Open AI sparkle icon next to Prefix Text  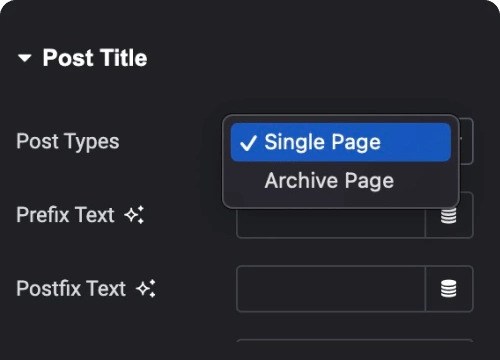point(134,215)
